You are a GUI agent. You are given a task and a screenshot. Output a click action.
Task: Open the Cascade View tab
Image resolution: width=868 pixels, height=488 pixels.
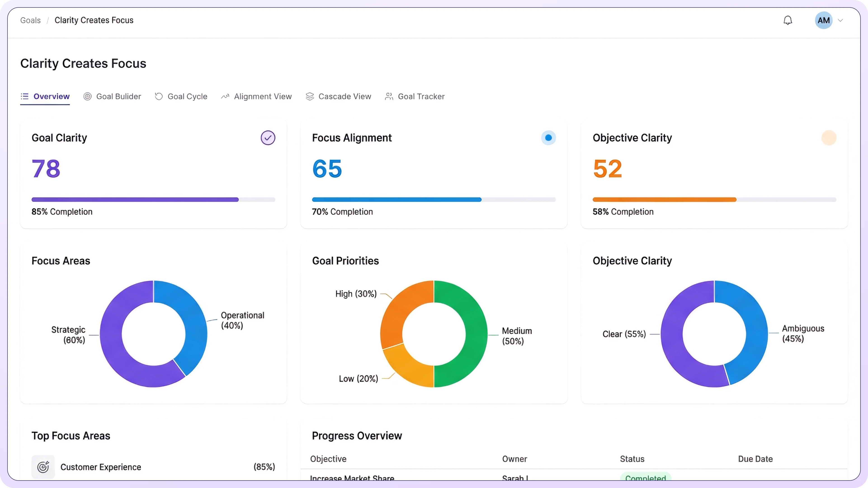tap(344, 97)
